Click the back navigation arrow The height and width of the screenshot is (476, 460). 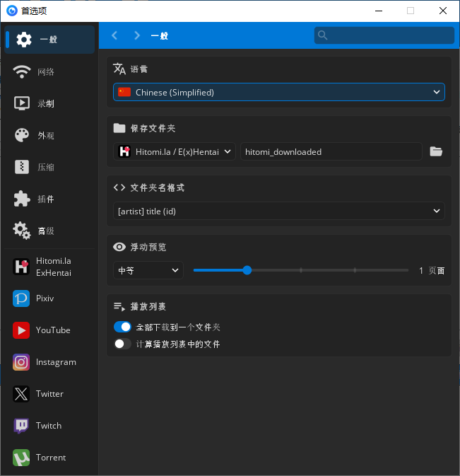(114, 35)
